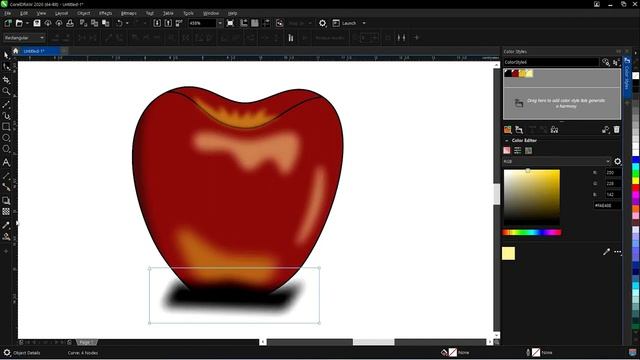Select the Connector tool
The height and width of the screenshot is (360, 640).
tap(6, 187)
